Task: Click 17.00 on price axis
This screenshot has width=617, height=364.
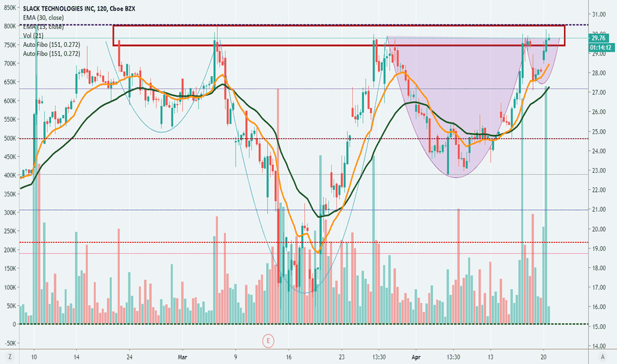Action: [598, 287]
